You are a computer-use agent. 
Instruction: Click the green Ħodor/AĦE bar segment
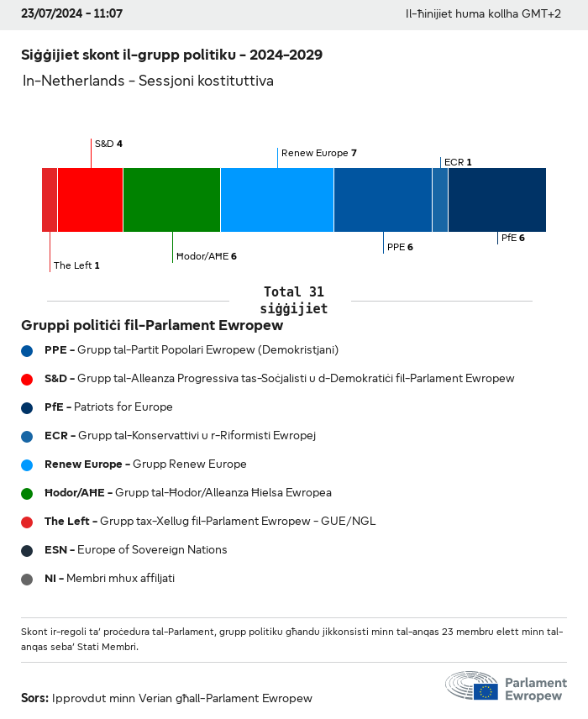pyautogui.click(x=171, y=199)
